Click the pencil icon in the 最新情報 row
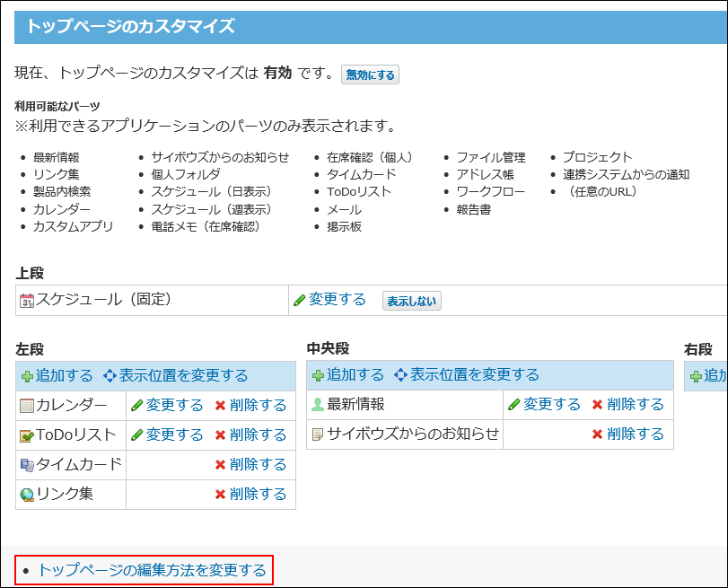This screenshot has height=588, width=728. pos(514,405)
